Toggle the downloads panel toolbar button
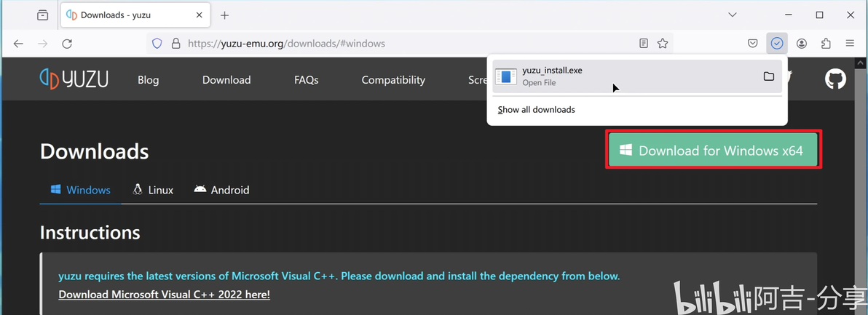The height and width of the screenshot is (315, 868). point(777,44)
